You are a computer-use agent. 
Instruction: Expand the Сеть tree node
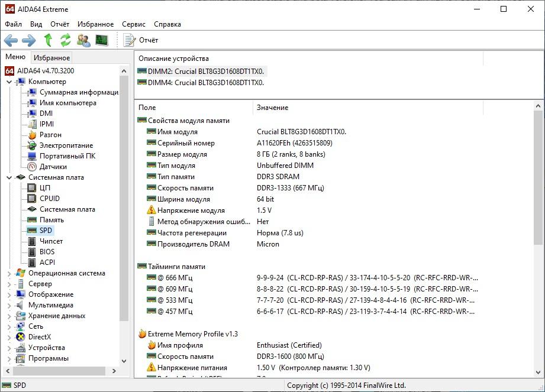9,327
